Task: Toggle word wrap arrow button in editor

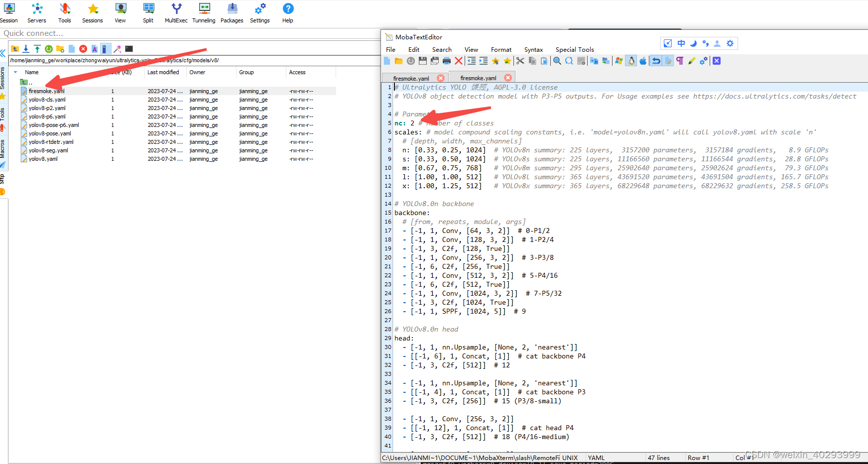Action: [656, 61]
